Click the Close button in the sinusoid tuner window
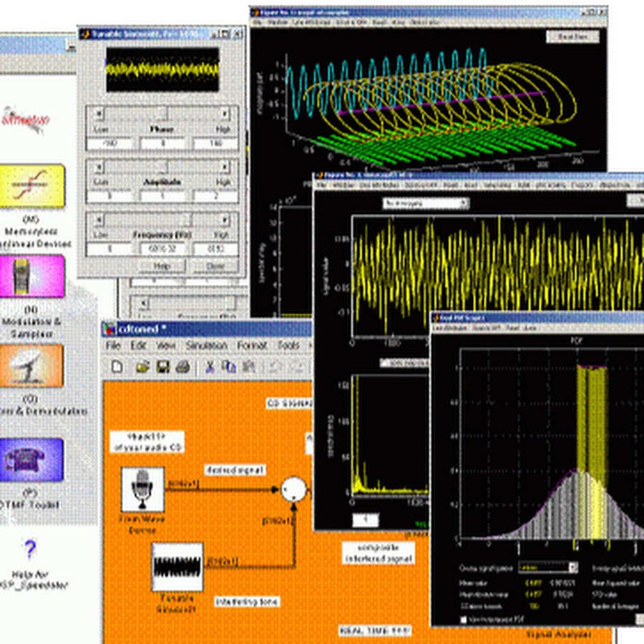The height and width of the screenshot is (644, 644). click(x=215, y=266)
